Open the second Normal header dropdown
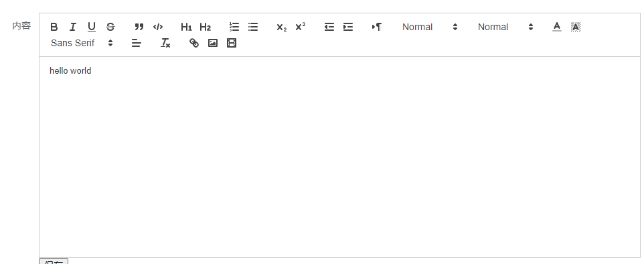 coord(505,27)
